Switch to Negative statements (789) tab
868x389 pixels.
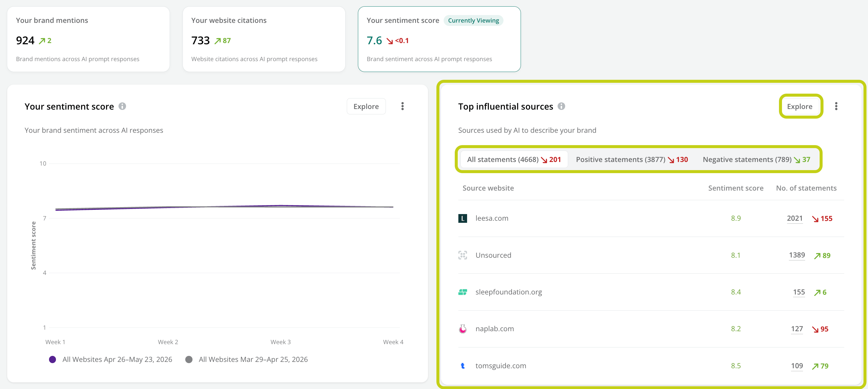point(756,160)
